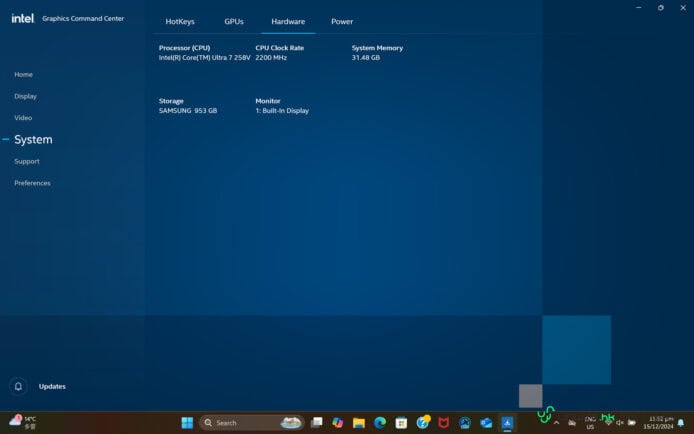Open the Power tab

coord(342,21)
